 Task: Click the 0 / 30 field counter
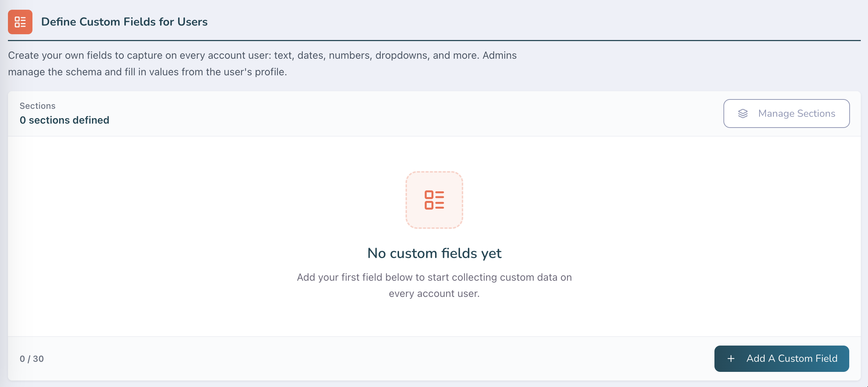coord(32,359)
